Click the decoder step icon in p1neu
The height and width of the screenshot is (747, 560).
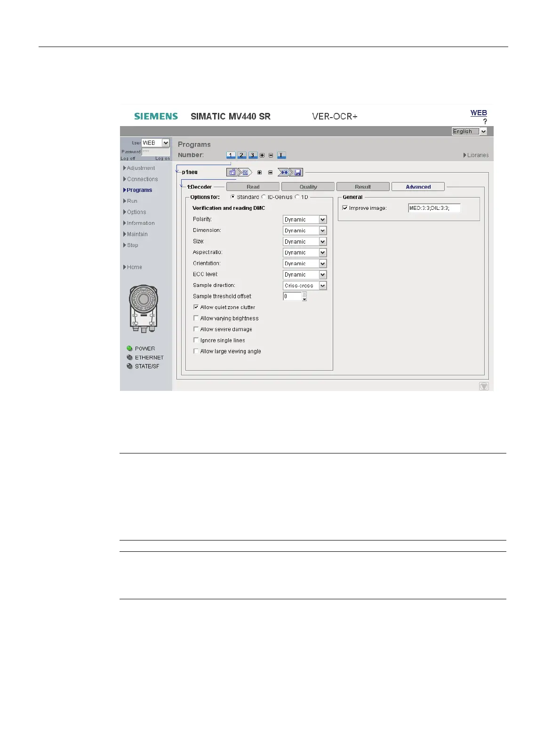[245, 172]
